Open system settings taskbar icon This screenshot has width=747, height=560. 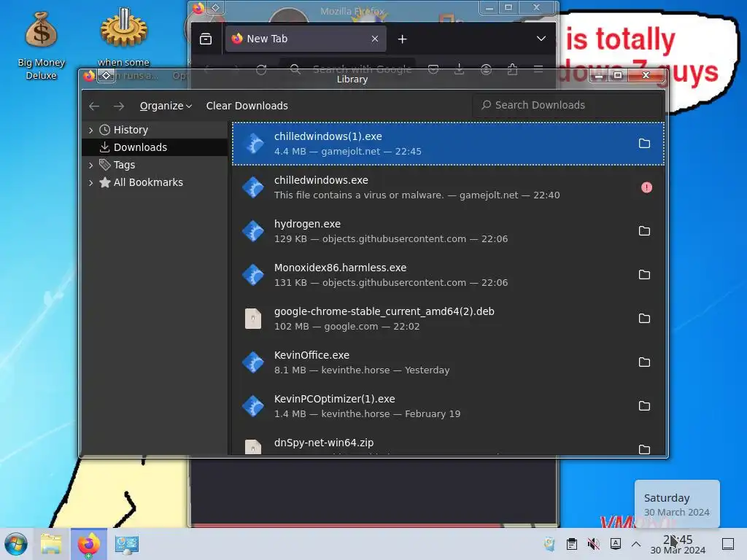(x=127, y=544)
